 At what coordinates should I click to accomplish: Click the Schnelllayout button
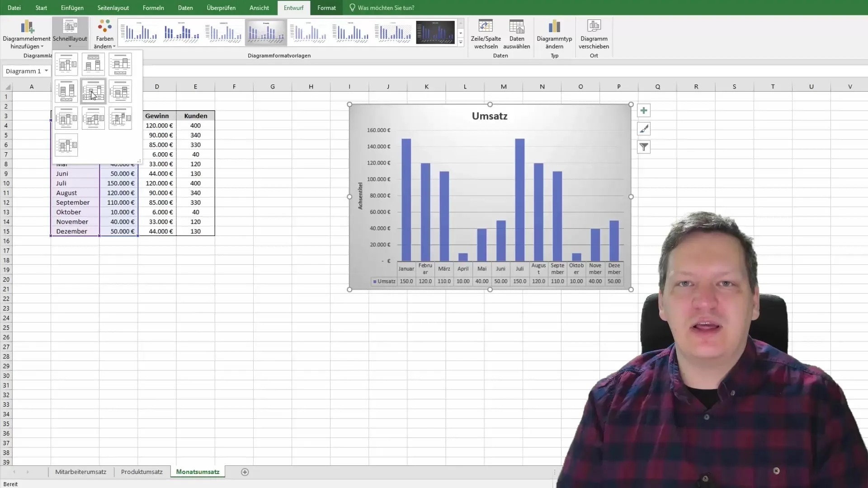click(70, 34)
